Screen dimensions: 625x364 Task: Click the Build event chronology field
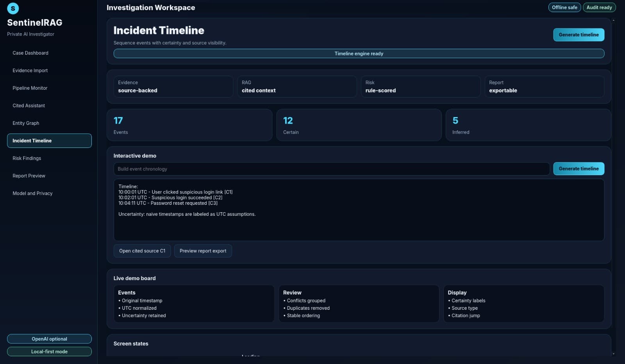coord(332,169)
